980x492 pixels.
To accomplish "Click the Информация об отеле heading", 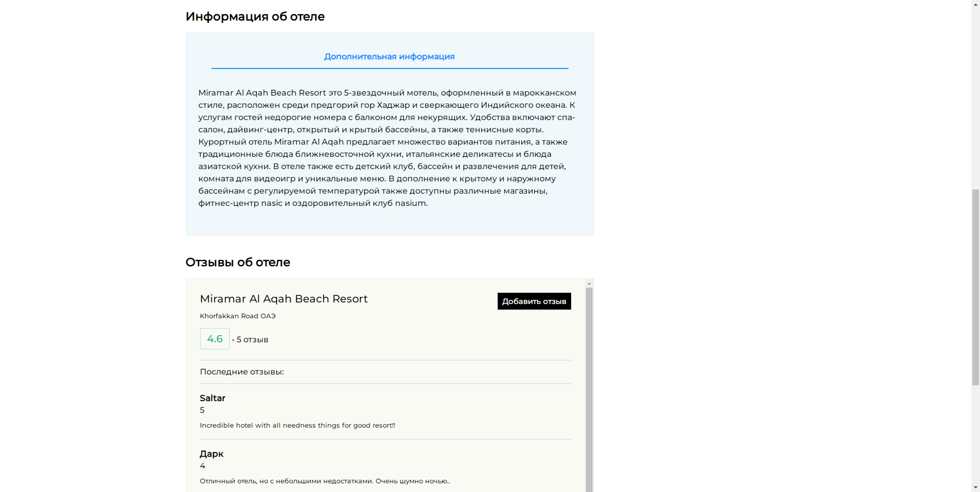I will [x=255, y=16].
